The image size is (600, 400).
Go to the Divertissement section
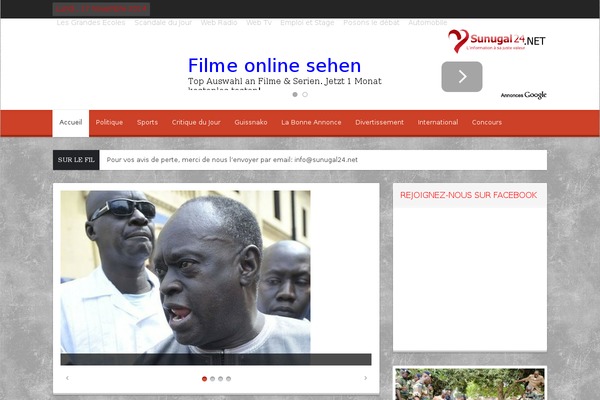(x=379, y=122)
